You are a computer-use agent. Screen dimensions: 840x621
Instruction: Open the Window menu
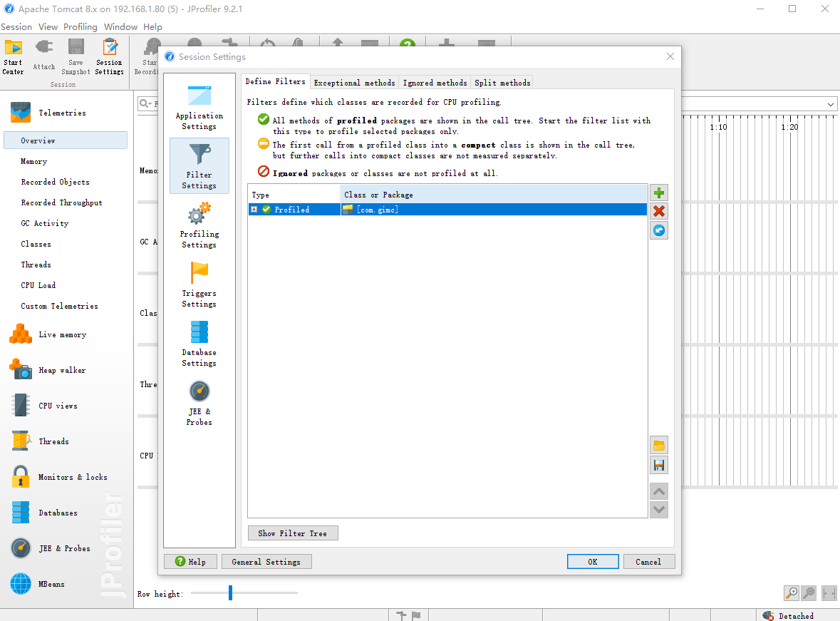coord(120,27)
